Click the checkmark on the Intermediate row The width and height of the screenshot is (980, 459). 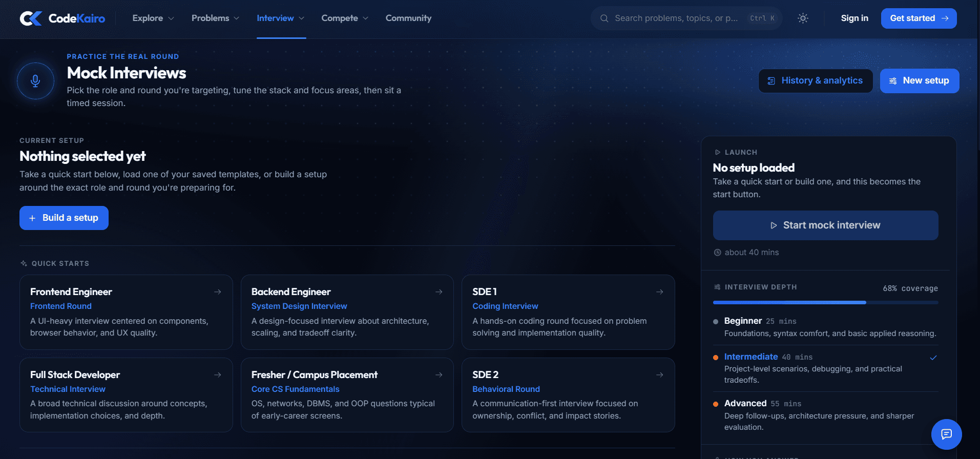pos(933,358)
